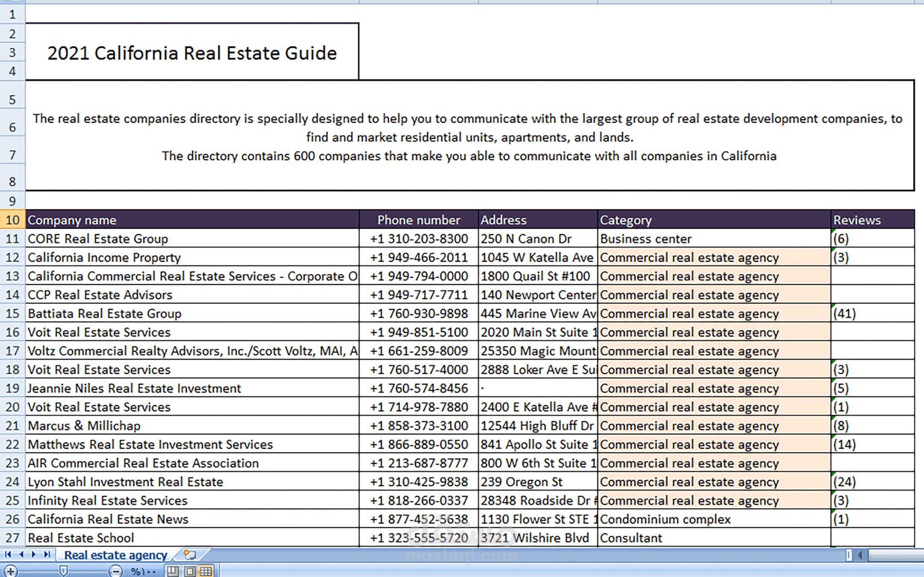Image resolution: width=924 pixels, height=577 pixels.
Task: Click the CORE Real Estate Group cell
Action: [x=192, y=238]
